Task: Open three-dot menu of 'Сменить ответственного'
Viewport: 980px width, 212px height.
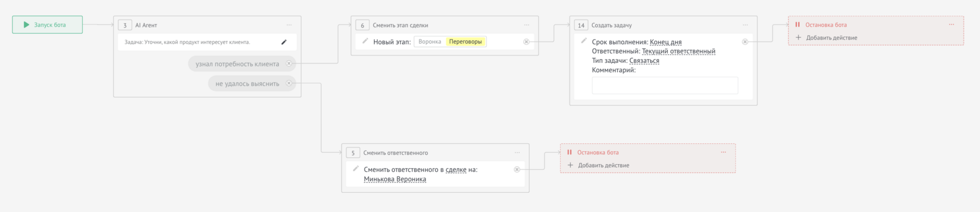Action: pyautogui.click(x=517, y=153)
